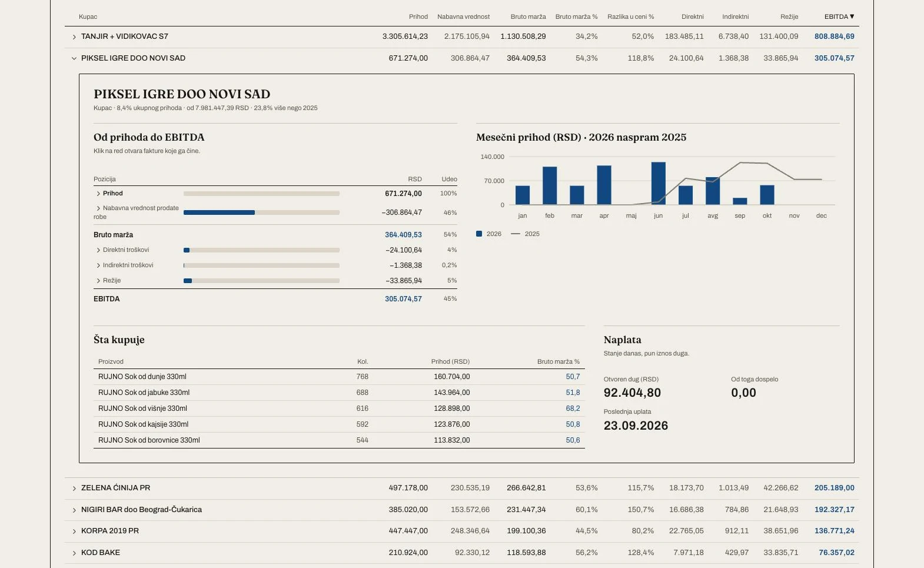Click the last payment date 23.09.2026
The width and height of the screenshot is (924, 568).
coord(636,426)
